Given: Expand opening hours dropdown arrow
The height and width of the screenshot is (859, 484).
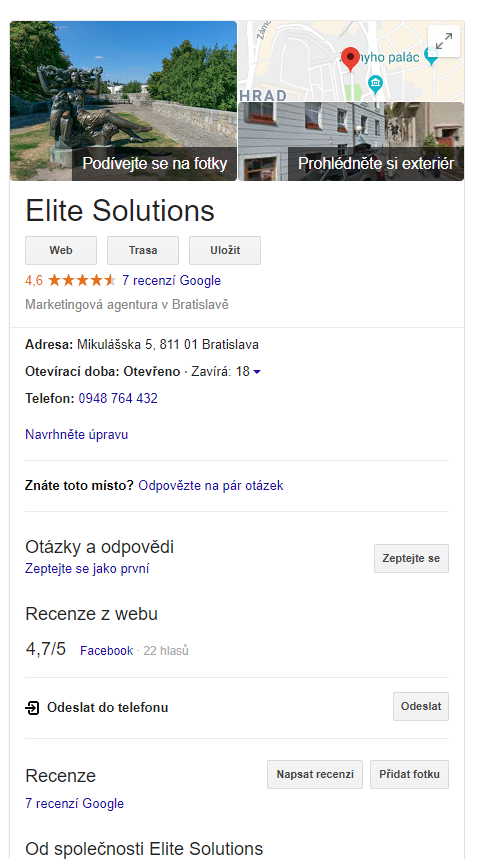Looking at the screenshot, I should (x=257, y=372).
